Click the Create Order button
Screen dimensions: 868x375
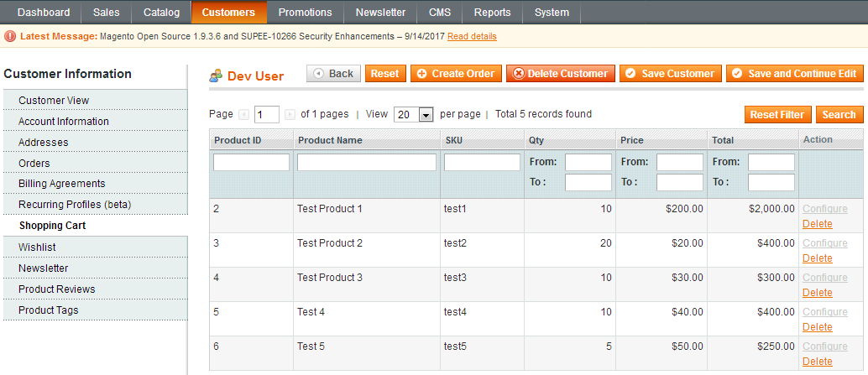tap(455, 74)
